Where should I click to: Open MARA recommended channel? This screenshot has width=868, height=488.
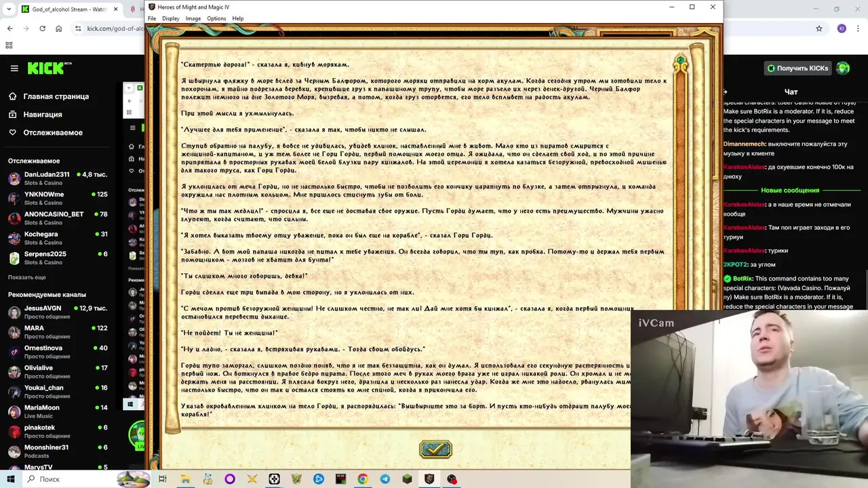(58, 332)
